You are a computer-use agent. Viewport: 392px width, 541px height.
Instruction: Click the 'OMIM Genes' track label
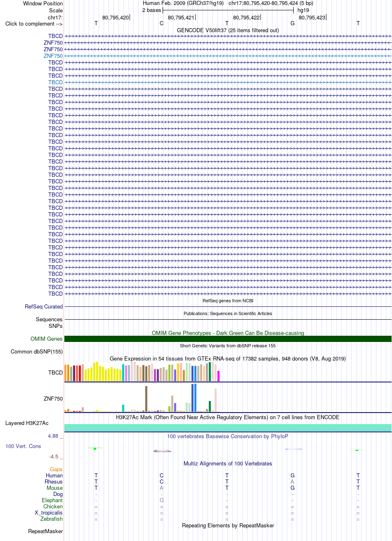click(x=47, y=339)
